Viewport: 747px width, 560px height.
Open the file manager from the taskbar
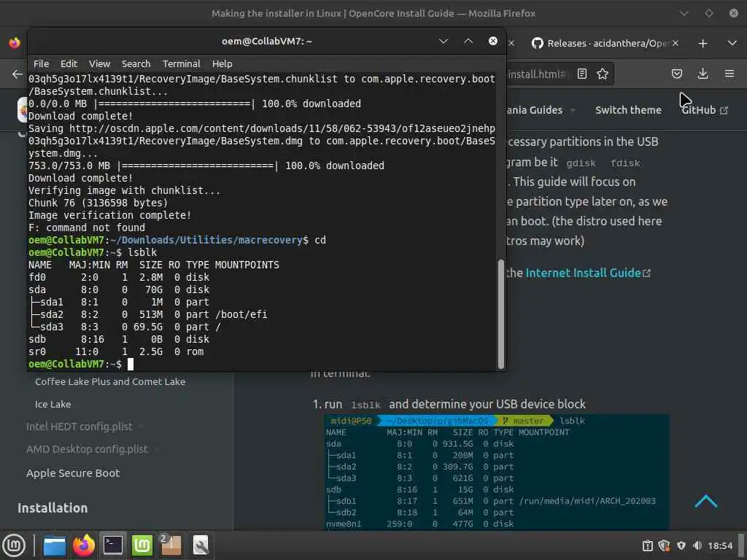(x=54, y=545)
